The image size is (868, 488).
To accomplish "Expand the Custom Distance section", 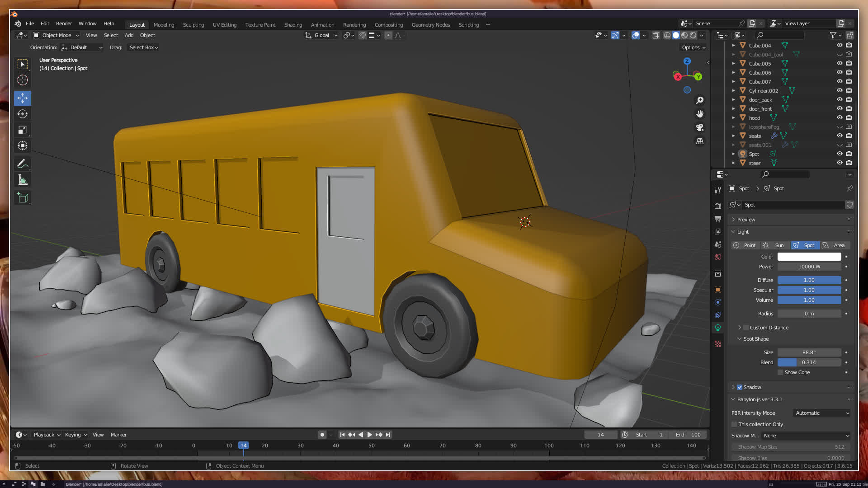I will pyautogui.click(x=740, y=328).
